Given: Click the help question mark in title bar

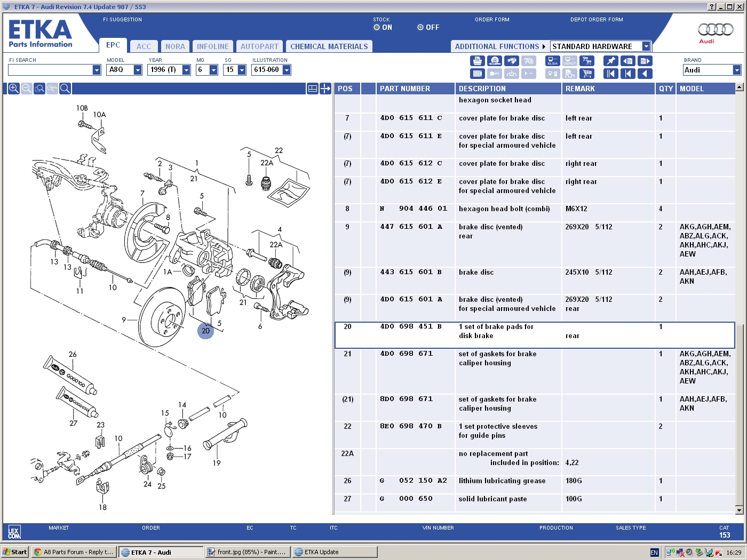Looking at the screenshot, I should click(x=712, y=6).
